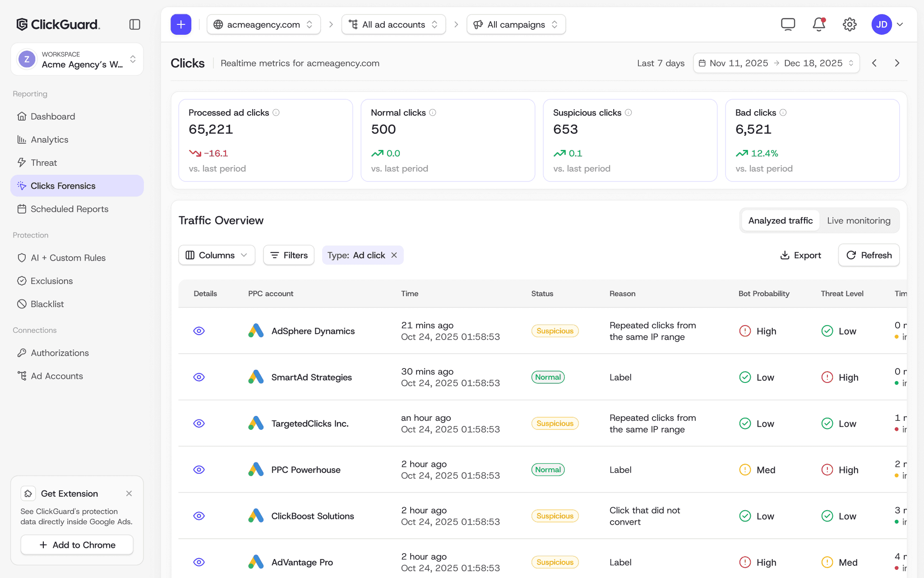View details eye for AdVantage Pro
The image size is (924, 578).
199,562
